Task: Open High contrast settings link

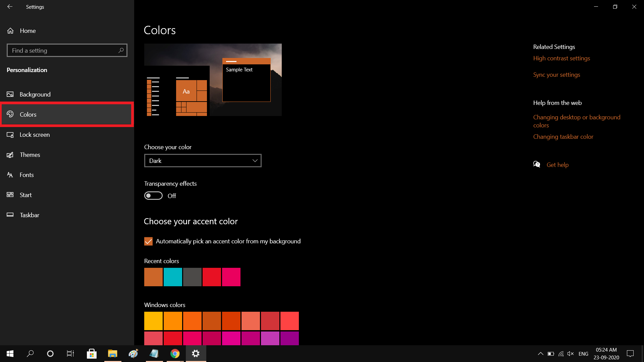Action: (x=561, y=58)
